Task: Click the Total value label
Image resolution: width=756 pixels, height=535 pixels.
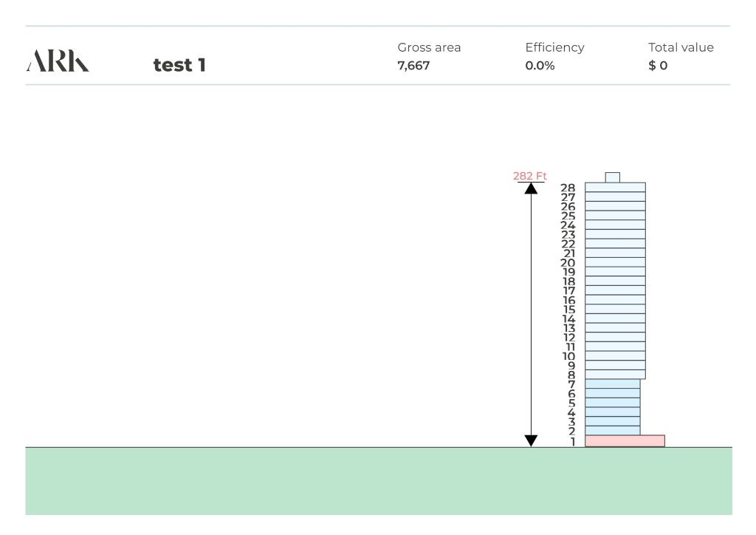Action: click(x=681, y=47)
